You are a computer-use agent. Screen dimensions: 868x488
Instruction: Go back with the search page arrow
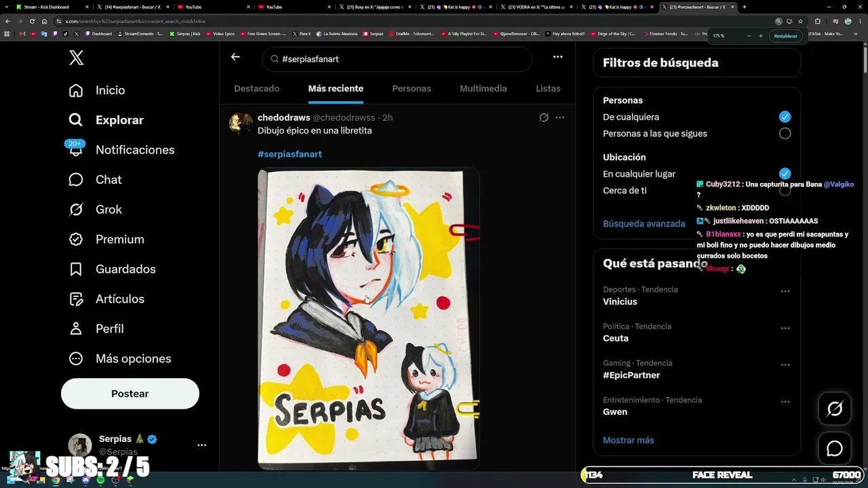(x=235, y=57)
